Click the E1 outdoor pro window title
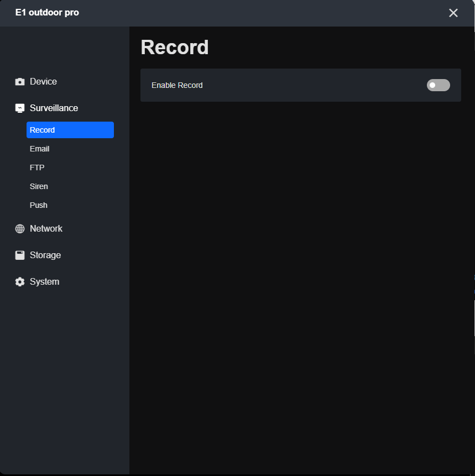The height and width of the screenshot is (476, 475). [x=47, y=12]
